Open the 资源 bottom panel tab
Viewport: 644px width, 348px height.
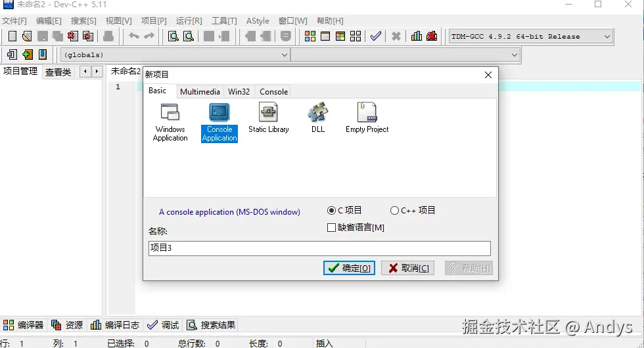click(x=67, y=325)
